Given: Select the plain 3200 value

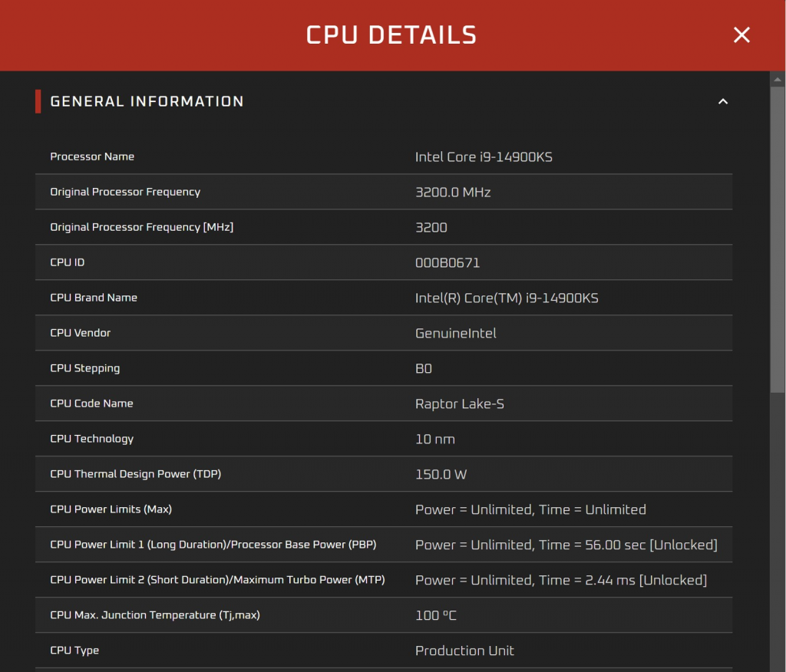Looking at the screenshot, I should (x=431, y=228).
